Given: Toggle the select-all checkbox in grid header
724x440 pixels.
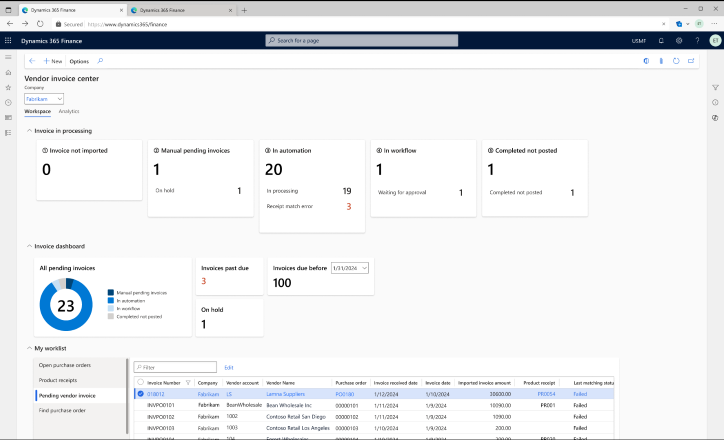Looking at the screenshot, I should pyautogui.click(x=140, y=382).
